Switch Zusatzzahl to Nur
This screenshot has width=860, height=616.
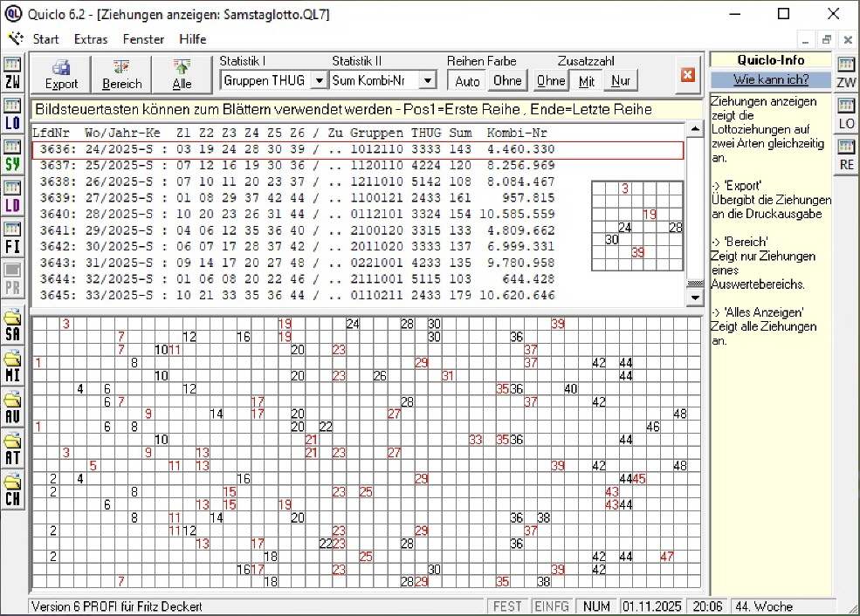(621, 80)
